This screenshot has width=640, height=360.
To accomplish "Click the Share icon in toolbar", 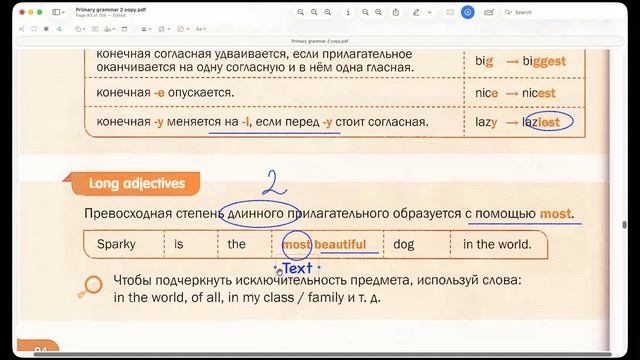I will [x=396, y=12].
